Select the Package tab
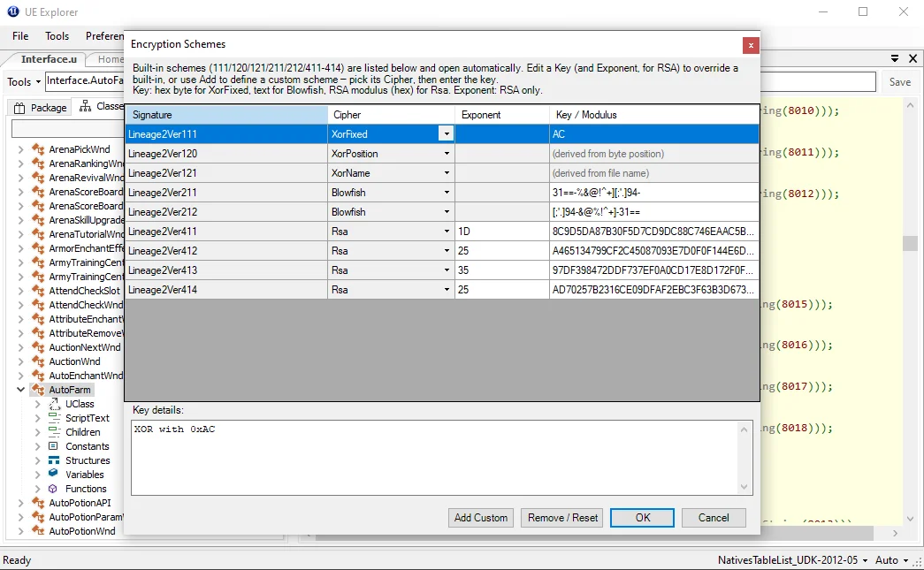The height and width of the screenshot is (570, 924). point(40,108)
